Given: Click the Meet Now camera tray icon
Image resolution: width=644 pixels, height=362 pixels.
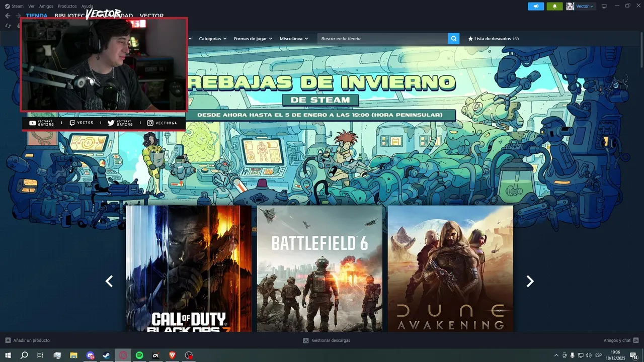Looking at the screenshot, I should click(565, 355).
